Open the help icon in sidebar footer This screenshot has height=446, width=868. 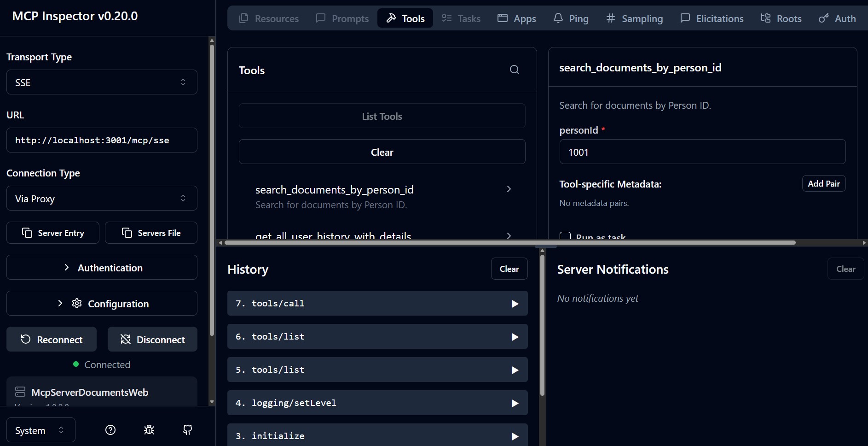[x=110, y=430]
